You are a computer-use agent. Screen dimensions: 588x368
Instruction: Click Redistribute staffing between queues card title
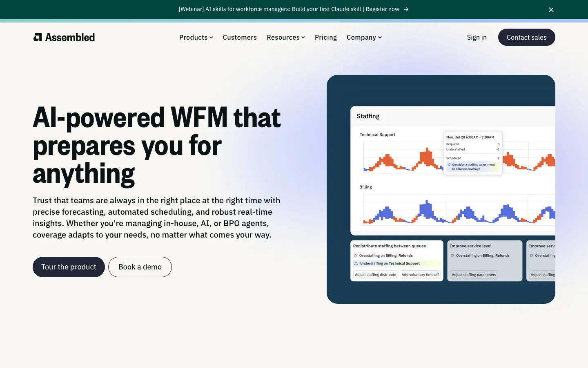coord(389,246)
